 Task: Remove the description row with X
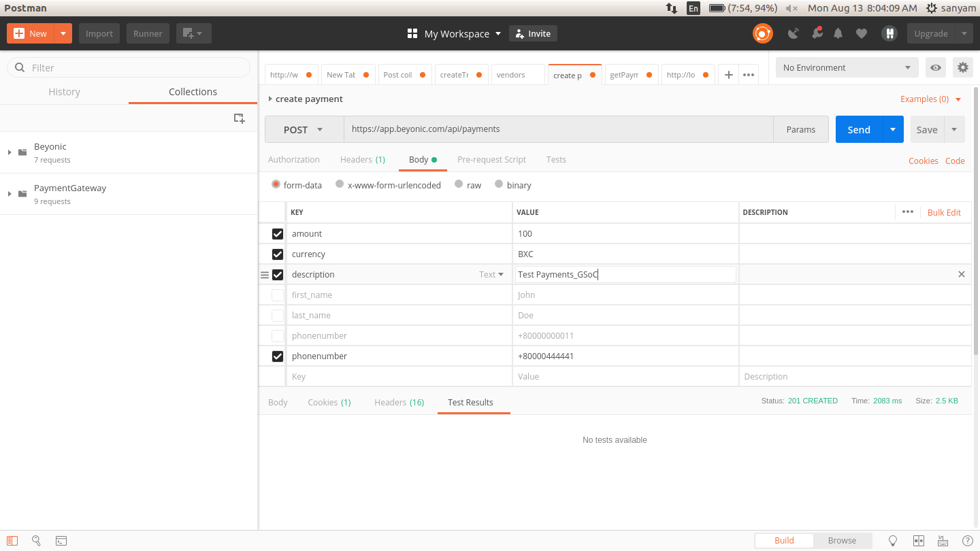(962, 274)
